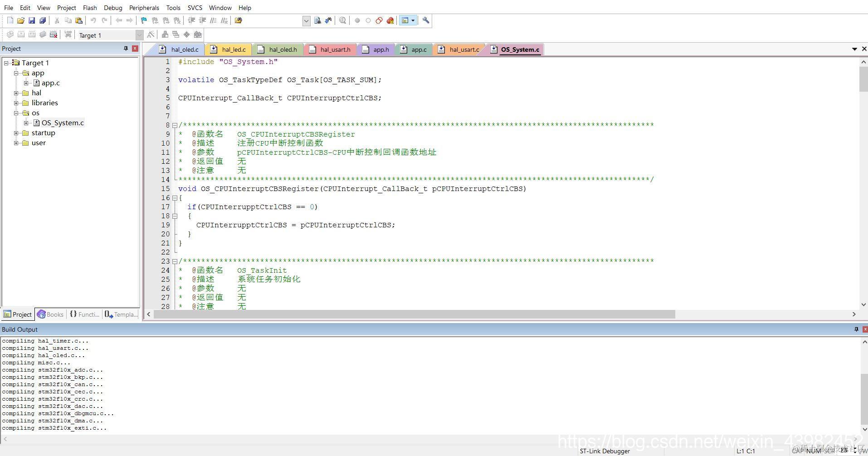The width and height of the screenshot is (868, 456).
Task: Open the Pack Installer
Action: (198, 34)
